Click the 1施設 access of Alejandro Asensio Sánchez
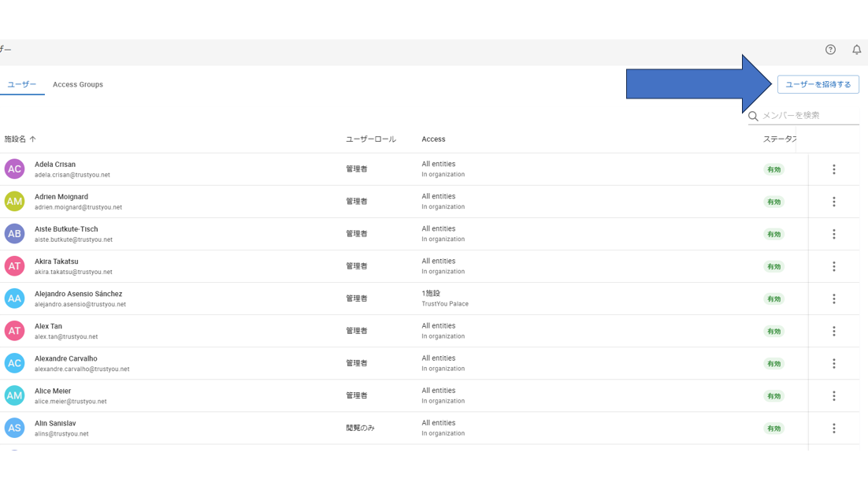Screen dimensions: 868x486 (x=431, y=293)
